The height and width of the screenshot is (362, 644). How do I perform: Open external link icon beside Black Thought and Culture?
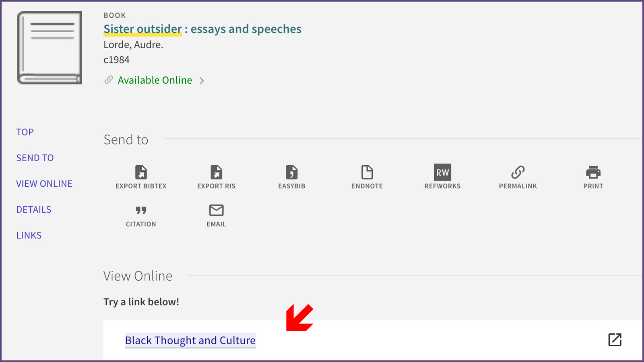coord(614,340)
